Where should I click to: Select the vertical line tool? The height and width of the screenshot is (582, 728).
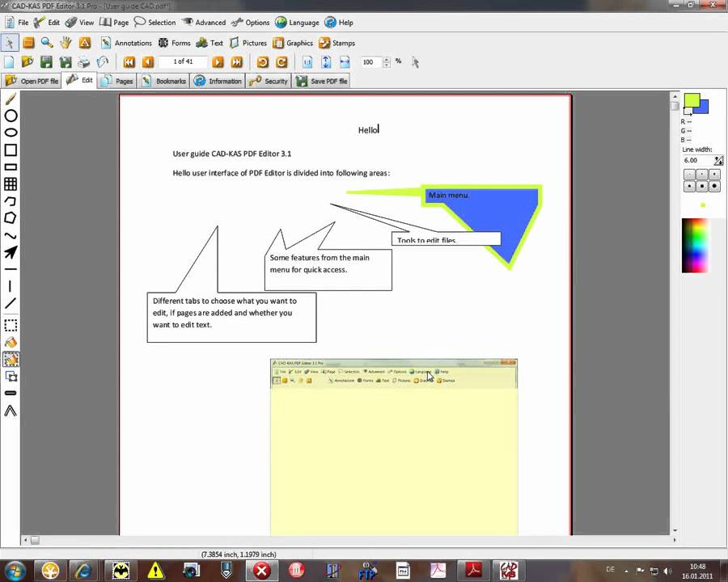[11, 286]
